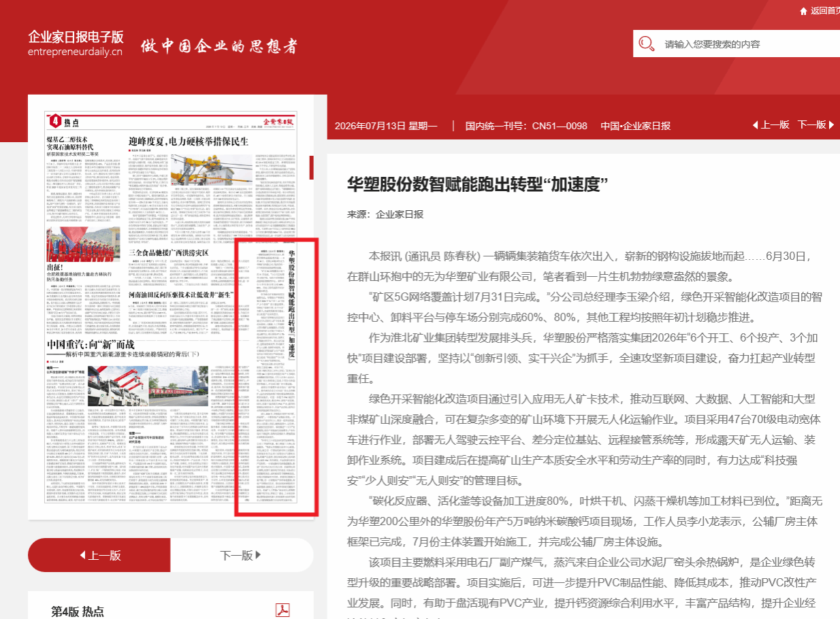Click the paragraph starting 绿色开采智能化改造项目通过
840x619 pixels.
tap(584, 439)
